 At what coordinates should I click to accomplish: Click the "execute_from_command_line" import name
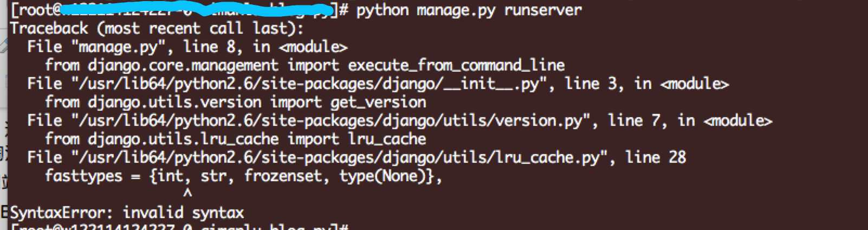point(456,65)
